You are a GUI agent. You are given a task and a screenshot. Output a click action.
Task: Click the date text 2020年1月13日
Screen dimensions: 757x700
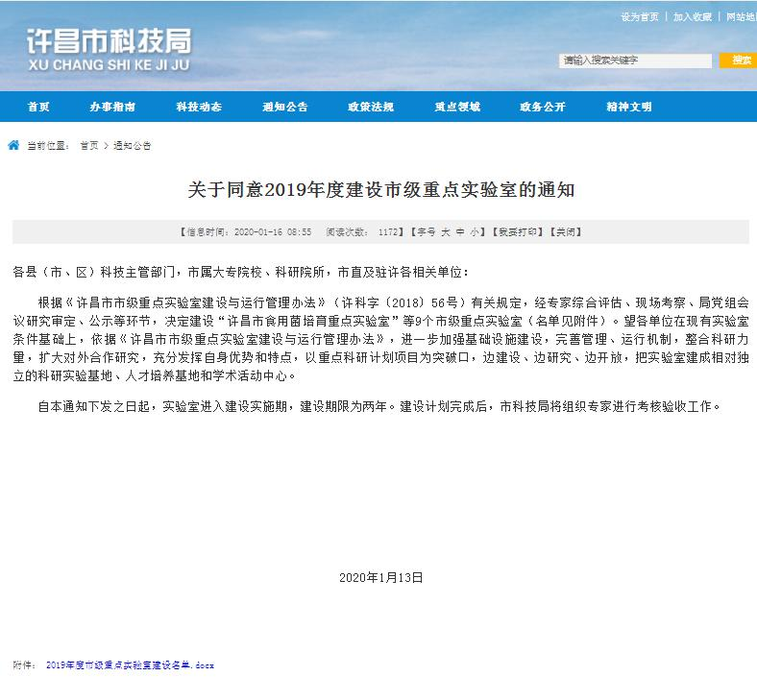pos(381,577)
